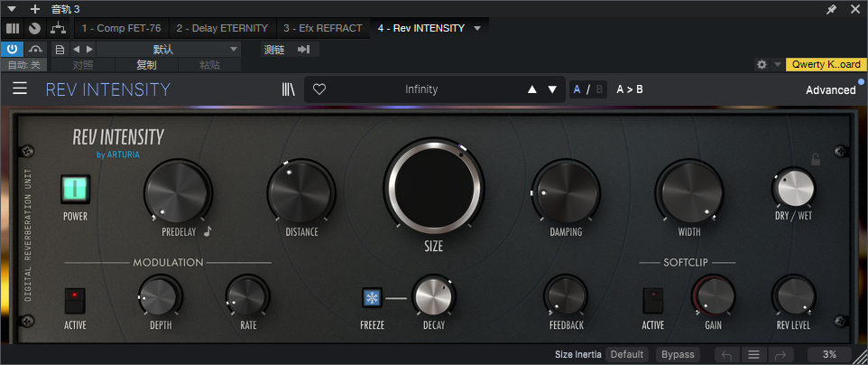This screenshot has width=868, height=365.
Task: Click the DRY / WET knob
Action: pyautogui.click(x=794, y=189)
